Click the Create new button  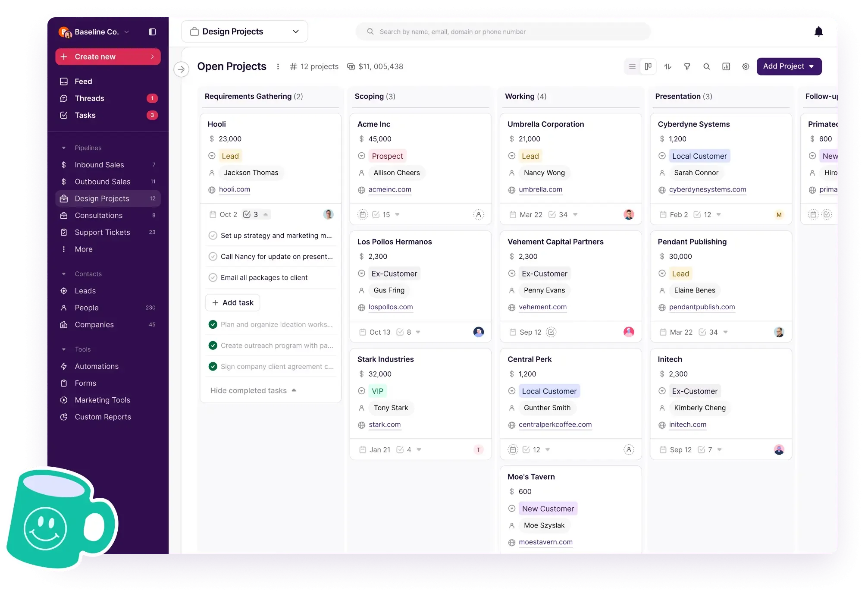pos(108,57)
